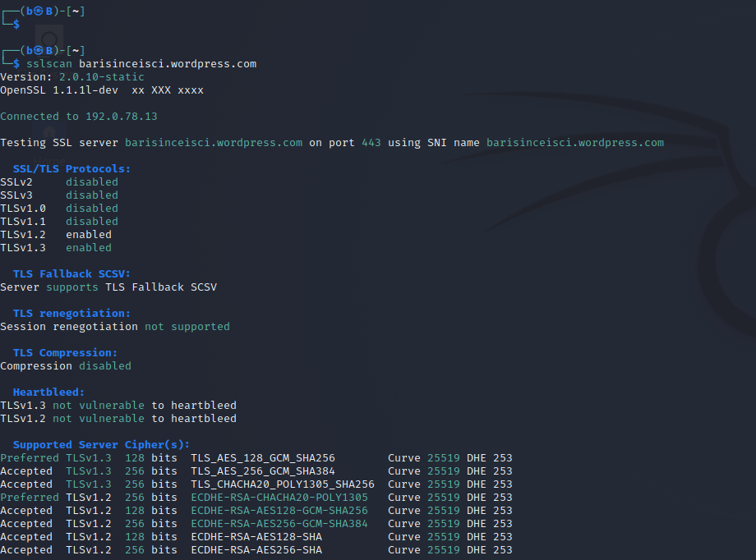
Task: Click the Kali symbol in the second prompt
Action: click(x=36, y=50)
